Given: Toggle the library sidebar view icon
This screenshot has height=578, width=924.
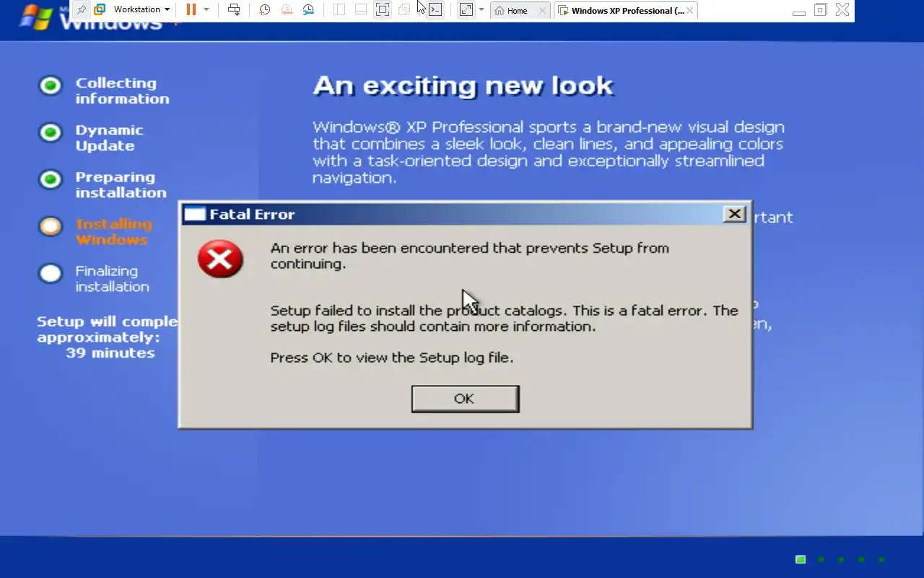Looking at the screenshot, I should (x=339, y=9).
